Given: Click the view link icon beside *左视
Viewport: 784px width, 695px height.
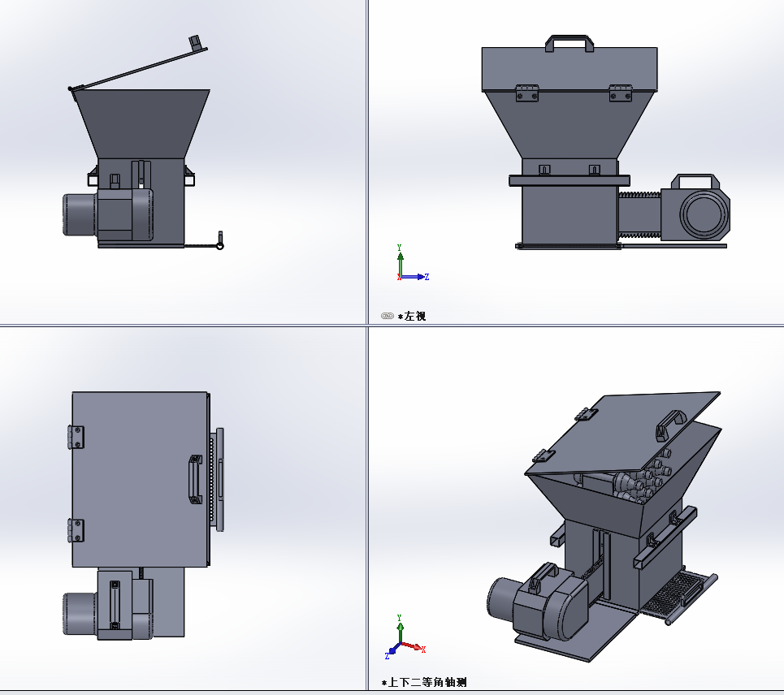Looking at the screenshot, I should point(387,316).
